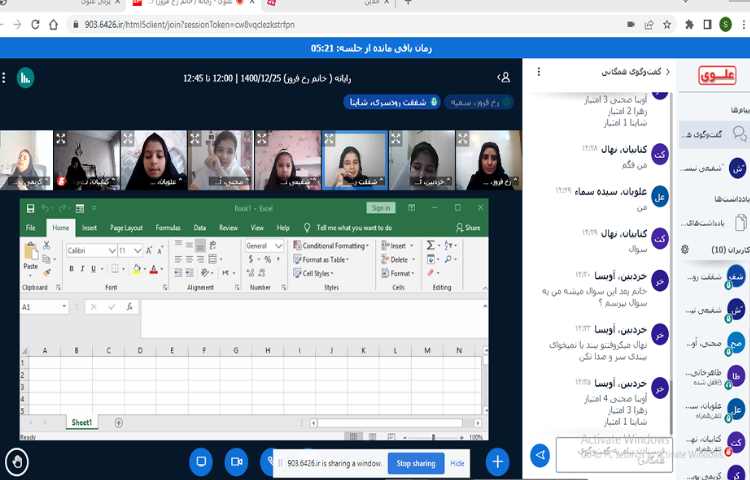Click the insert function fx icon
The image size is (750, 480).
point(129,306)
